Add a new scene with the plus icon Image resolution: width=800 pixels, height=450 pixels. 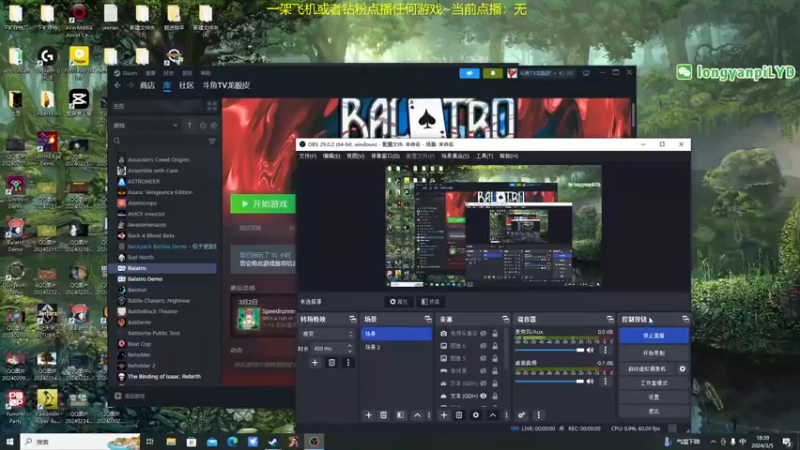(368, 415)
